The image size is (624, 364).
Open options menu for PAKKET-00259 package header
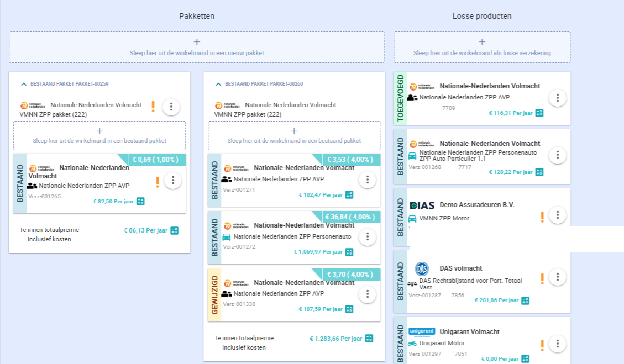[x=171, y=107]
